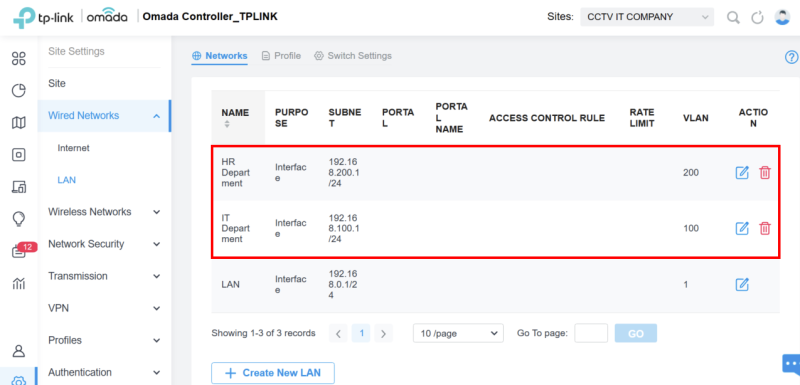800x385 pixels.
Task: Click subnet 192.168.0.1/24 cell
Action: pos(343,285)
